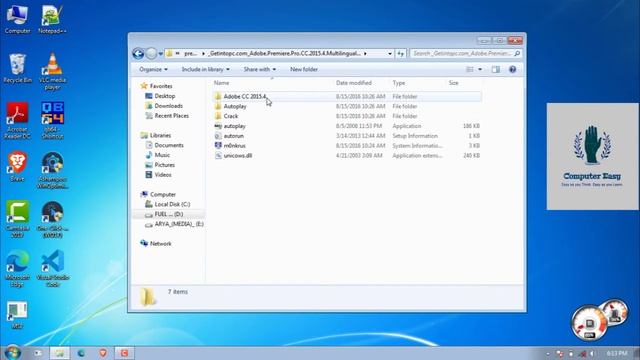
Task: Open Visual Studio Code desktop shortcut
Action: 52,269
